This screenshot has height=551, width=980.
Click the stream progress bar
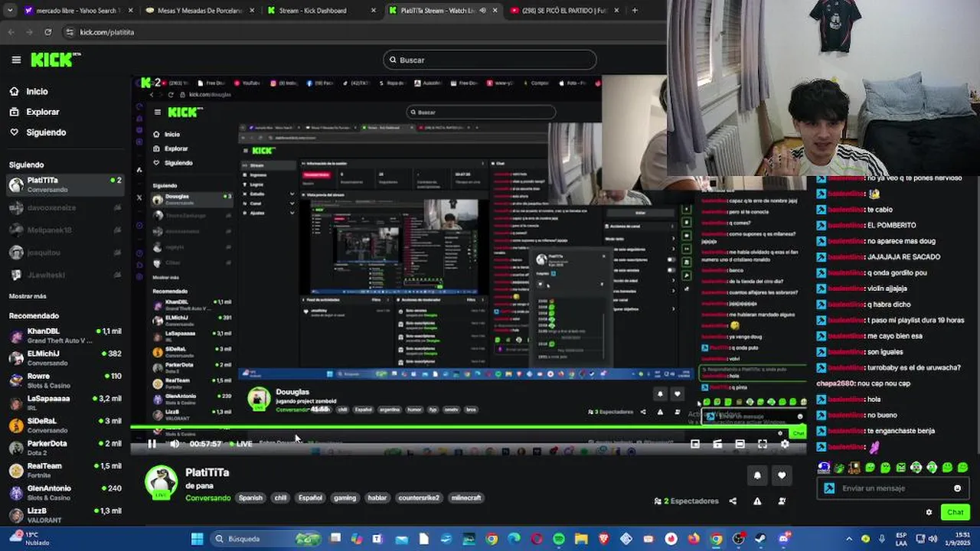pos(467,427)
